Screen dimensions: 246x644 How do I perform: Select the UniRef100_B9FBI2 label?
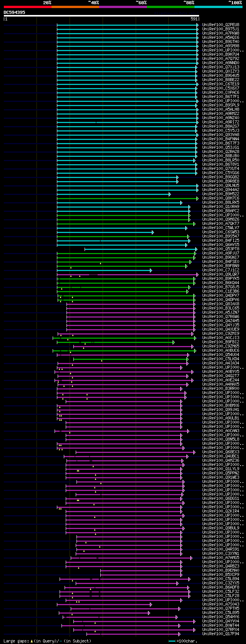tap(221, 342)
